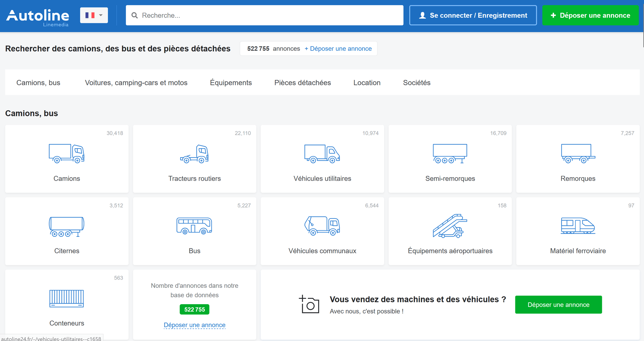Click the Camions truck icon
This screenshot has width=644, height=341.
67,153
